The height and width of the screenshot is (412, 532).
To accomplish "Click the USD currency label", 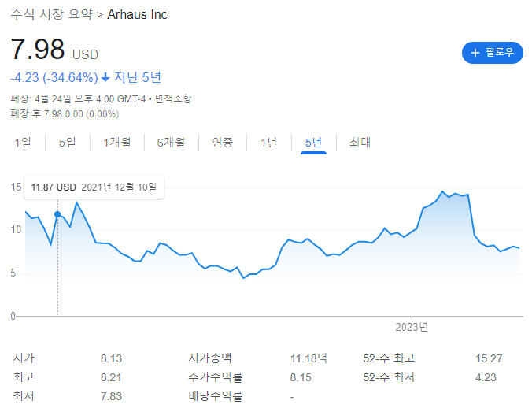I will click(x=85, y=54).
